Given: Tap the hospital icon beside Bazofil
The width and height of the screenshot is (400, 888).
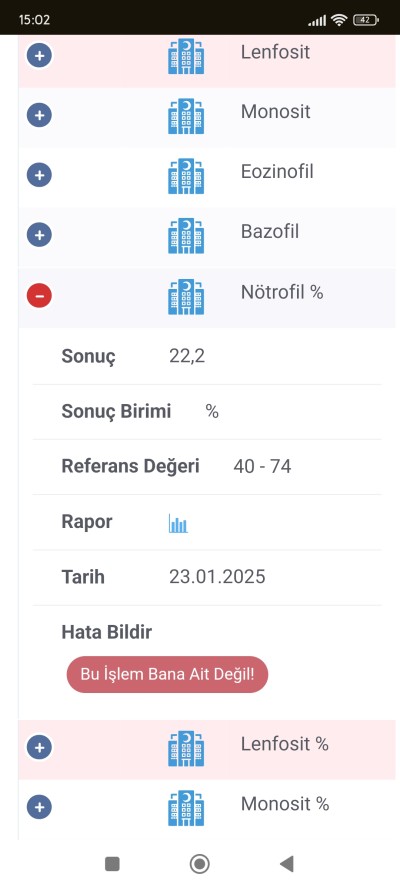Looking at the screenshot, I should pyautogui.click(x=186, y=236).
